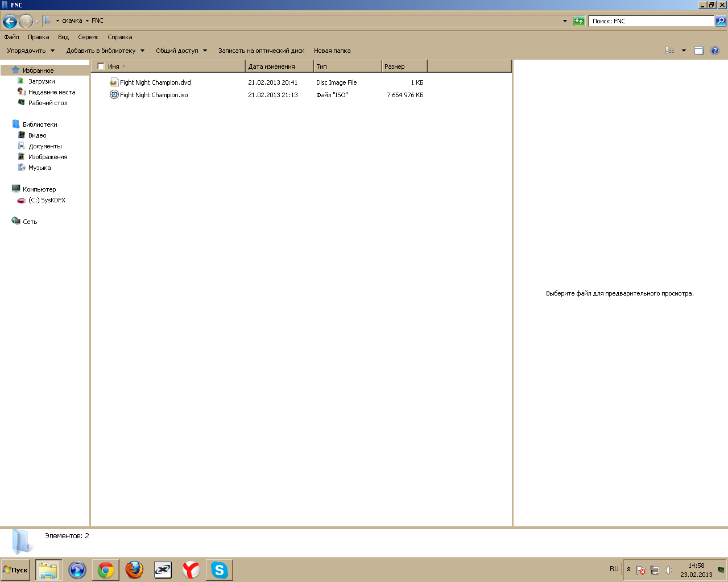Launch Yandex browser from the taskbar

pos(191,569)
